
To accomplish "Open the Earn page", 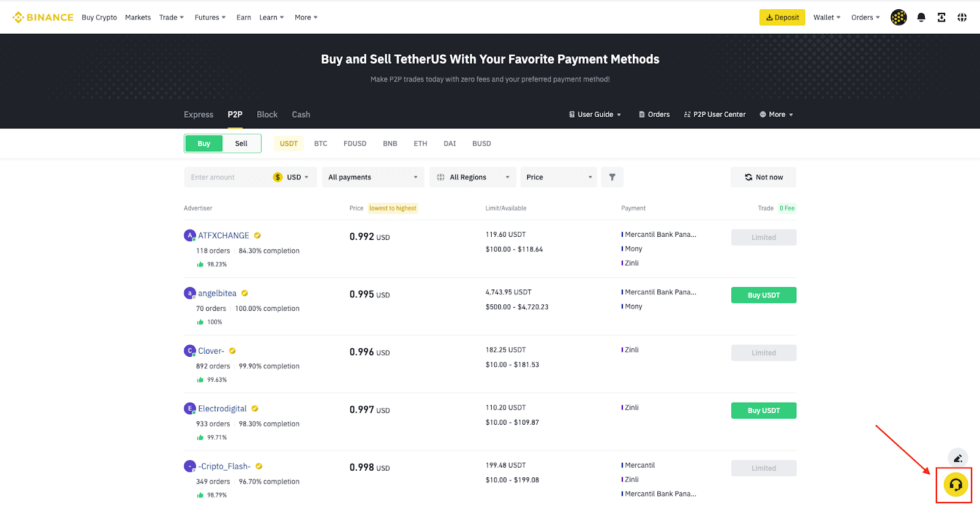I will (244, 17).
